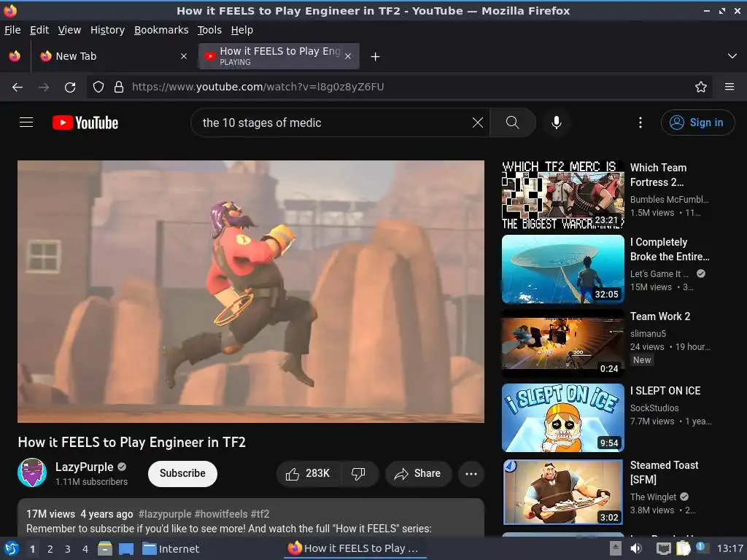Pause the playing video player
Screen dimensions: 747x560
tap(251, 292)
